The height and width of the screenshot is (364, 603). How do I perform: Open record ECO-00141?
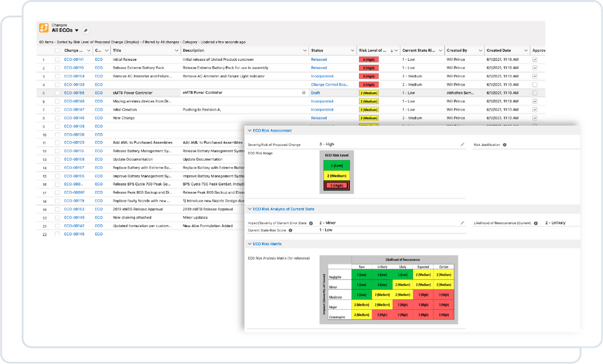coord(75,59)
